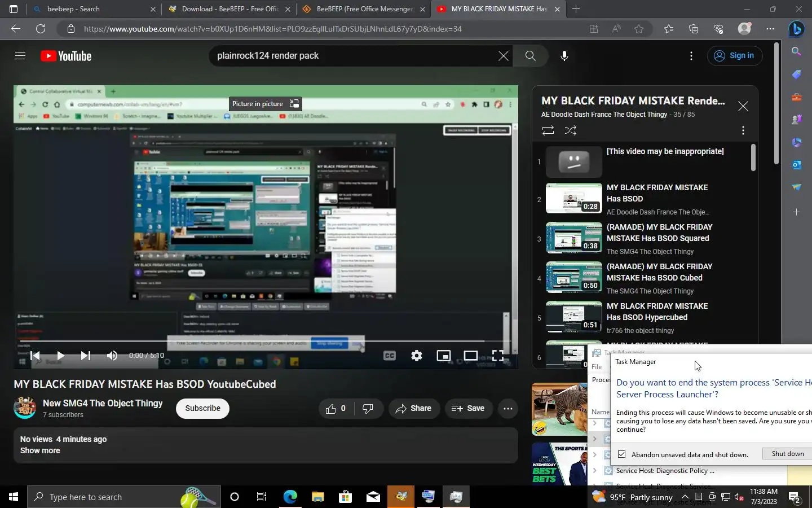
Task: Toggle playlist shuffle
Action: [x=571, y=130]
